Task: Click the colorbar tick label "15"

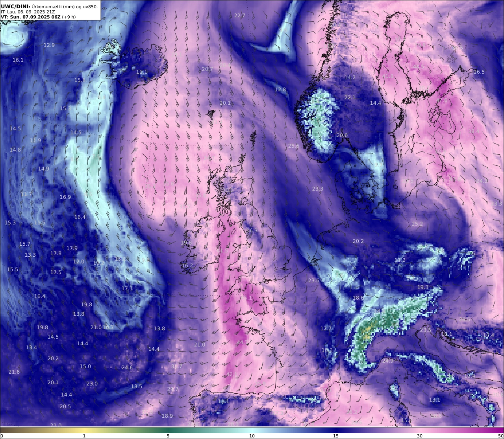Action: (336, 436)
